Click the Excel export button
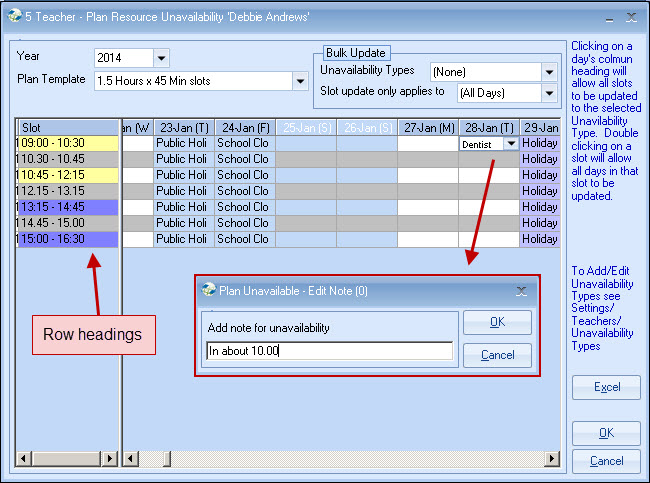The image size is (650, 483). coord(606,387)
